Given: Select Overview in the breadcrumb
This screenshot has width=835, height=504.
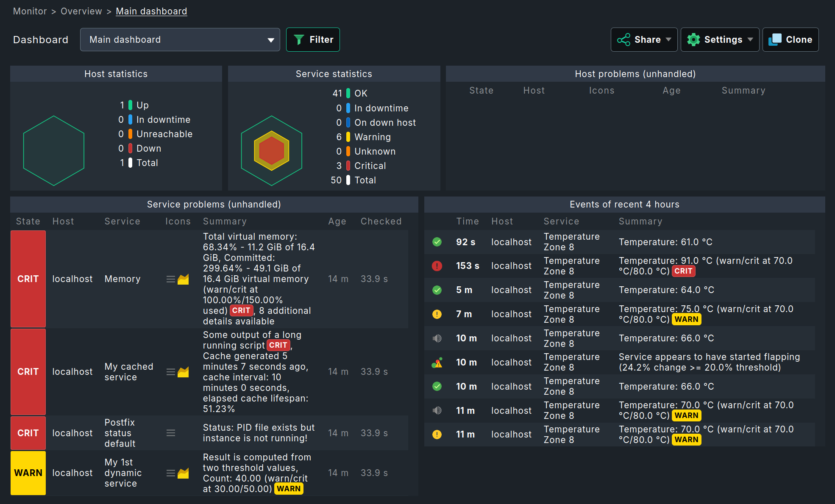Looking at the screenshot, I should pyautogui.click(x=81, y=11).
